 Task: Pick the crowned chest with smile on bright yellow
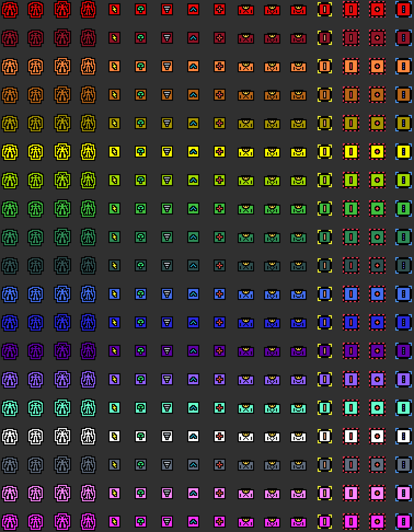point(298,152)
